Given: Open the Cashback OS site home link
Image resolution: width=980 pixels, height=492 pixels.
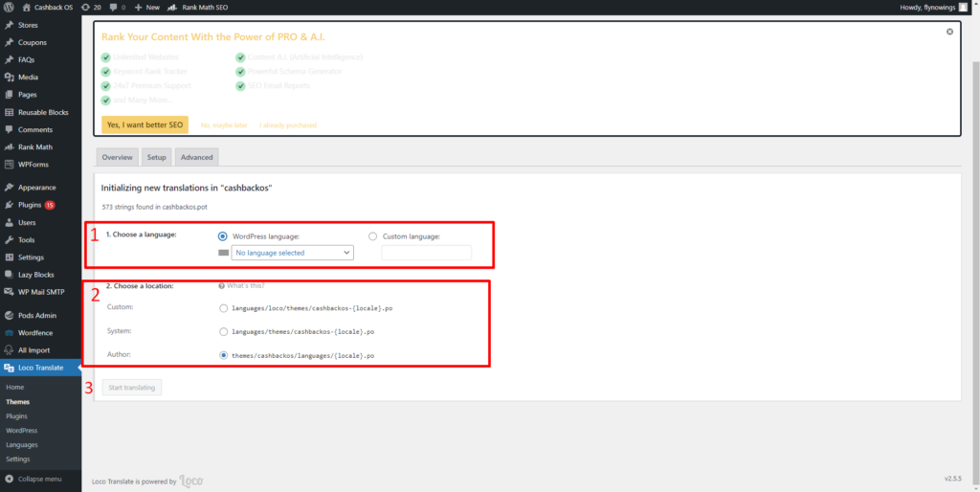Looking at the screenshot, I should tap(48, 8).
